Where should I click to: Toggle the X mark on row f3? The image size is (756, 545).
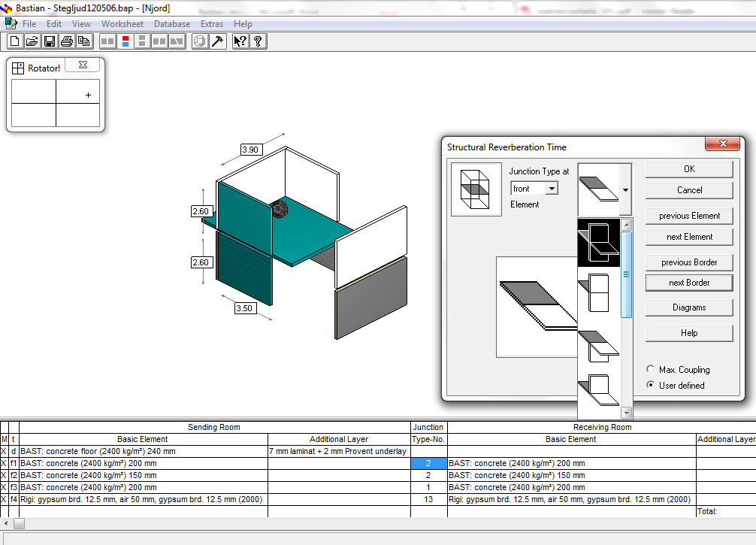5,488
